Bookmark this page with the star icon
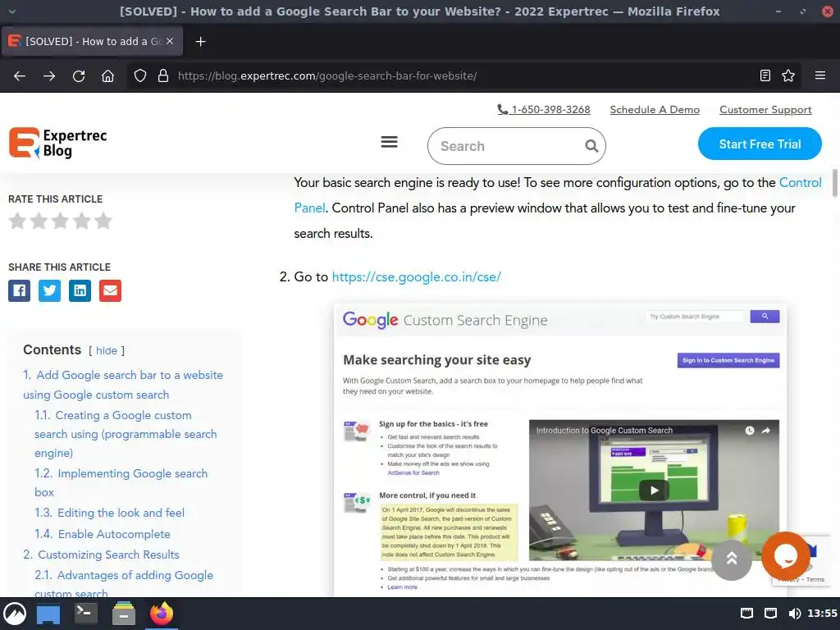 tap(788, 76)
